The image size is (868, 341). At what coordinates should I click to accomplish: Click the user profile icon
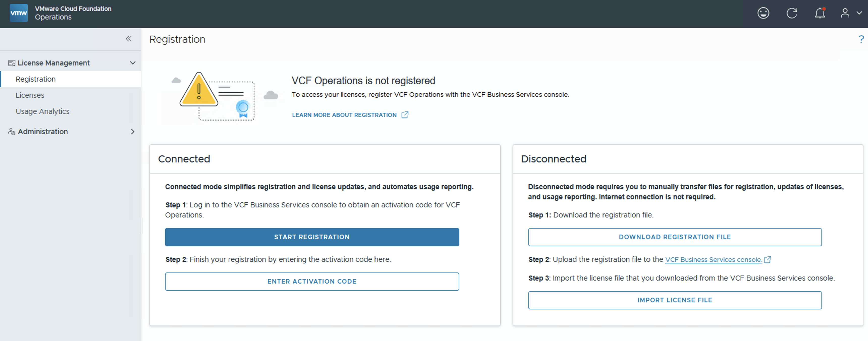845,13
